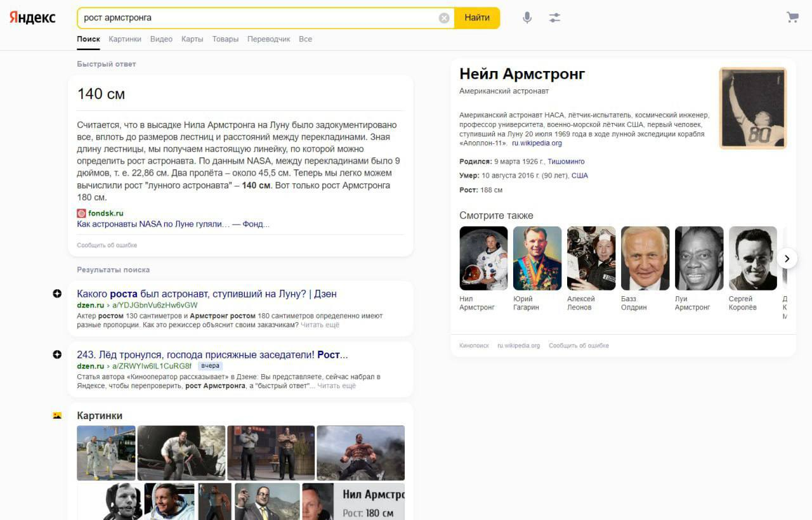Screen dimensions: 812x520
Task: Open image of two astronauts in white suits
Action: pos(106,453)
